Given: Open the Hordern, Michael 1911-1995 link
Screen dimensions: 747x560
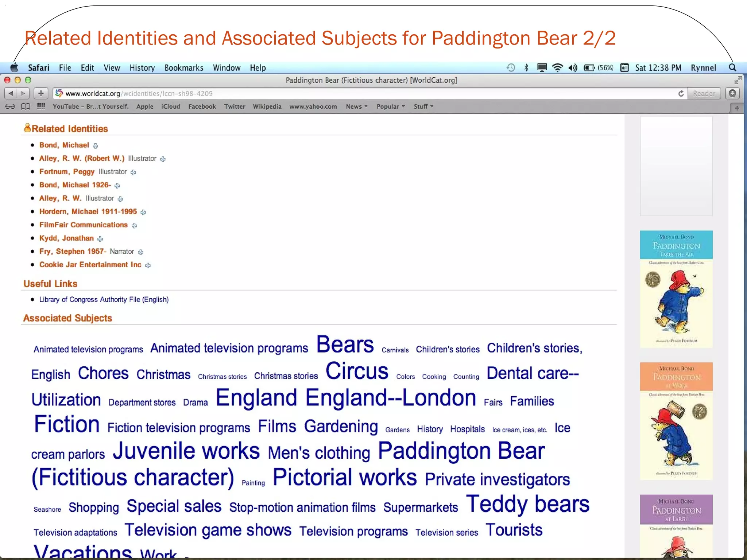Looking at the screenshot, I should [88, 211].
